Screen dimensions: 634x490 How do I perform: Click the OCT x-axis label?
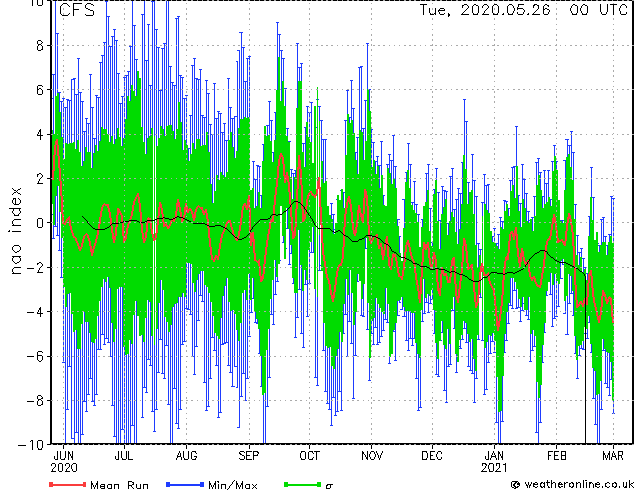309,456
